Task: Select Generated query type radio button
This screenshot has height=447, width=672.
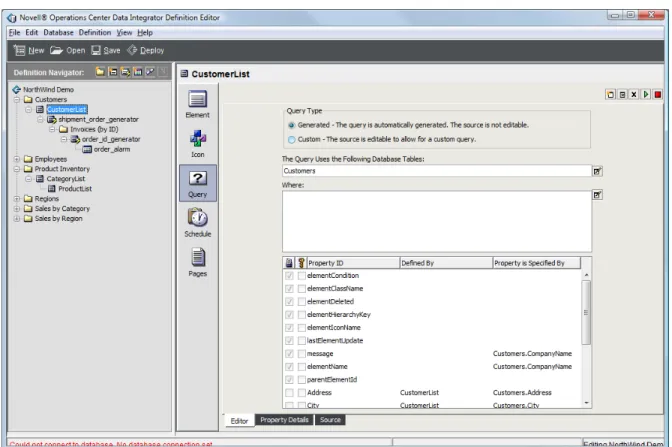Action: 291,125
